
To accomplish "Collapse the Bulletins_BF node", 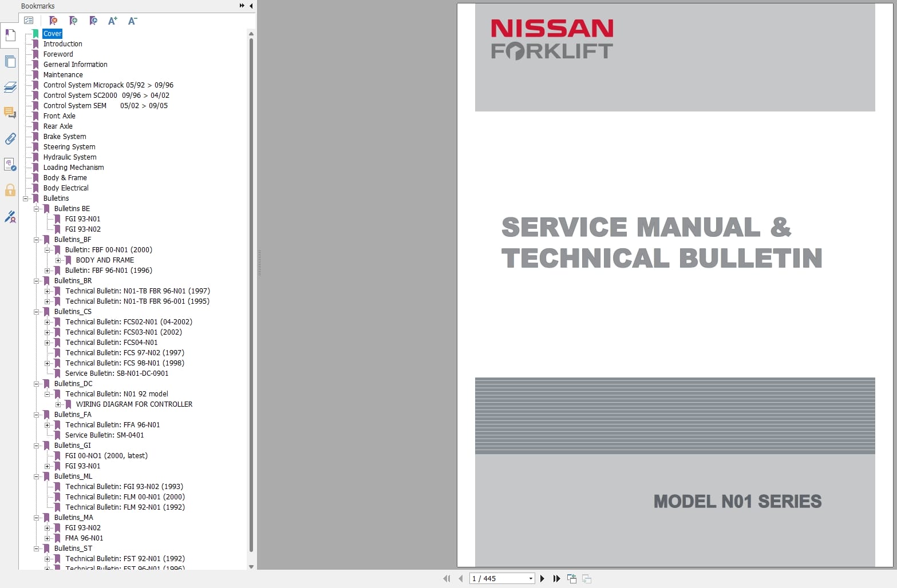I will coord(36,240).
